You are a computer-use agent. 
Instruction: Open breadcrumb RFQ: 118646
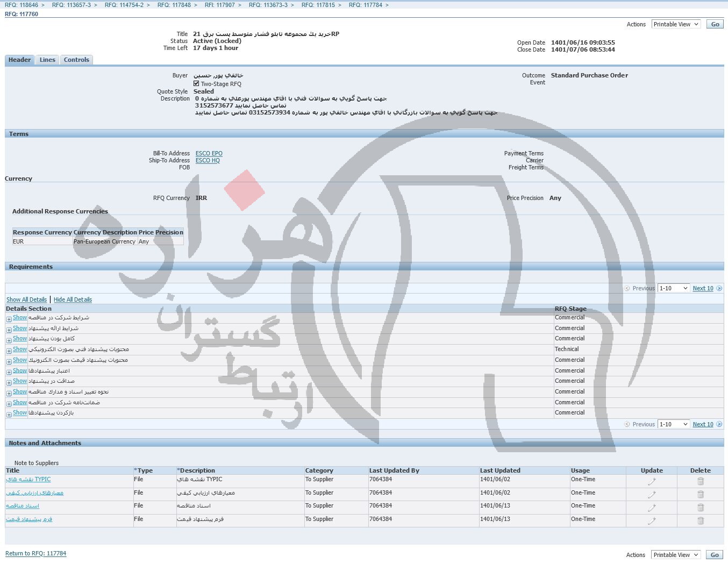pyautogui.click(x=22, y=5)
